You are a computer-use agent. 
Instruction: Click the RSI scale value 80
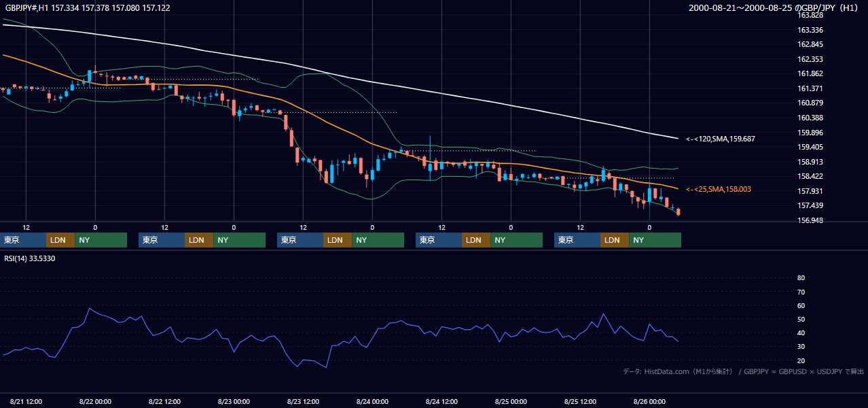point(801,277)
